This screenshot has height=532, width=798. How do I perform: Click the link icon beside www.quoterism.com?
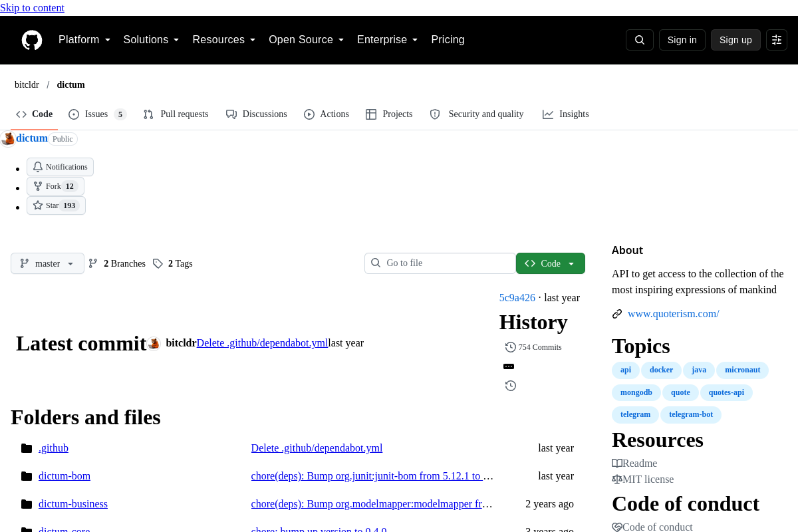coord(617,314)
